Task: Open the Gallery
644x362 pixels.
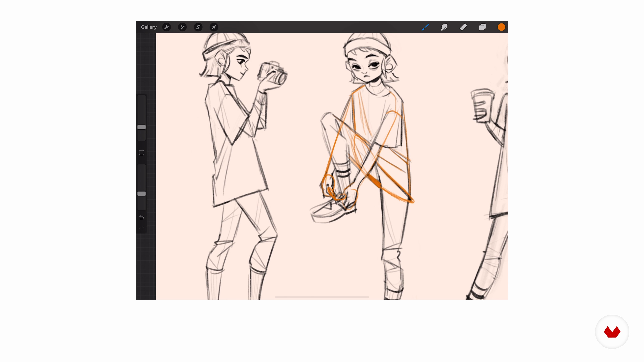Action: click(148, 27)
